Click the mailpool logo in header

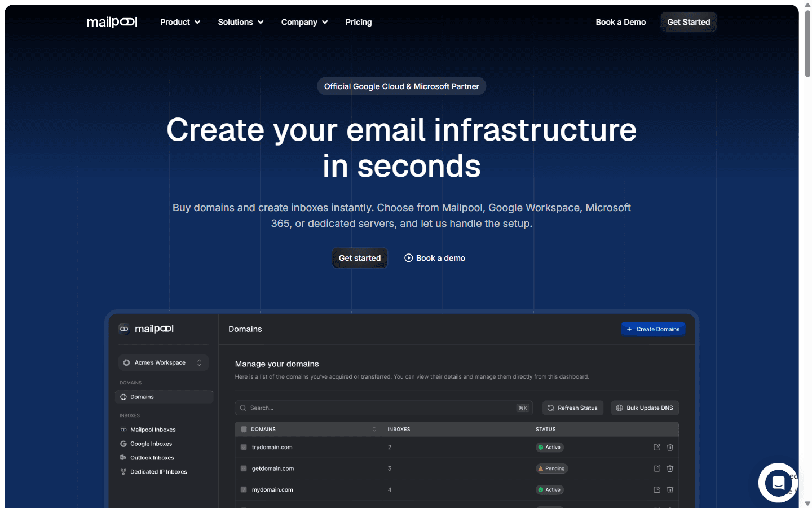[x=112, y=22]
